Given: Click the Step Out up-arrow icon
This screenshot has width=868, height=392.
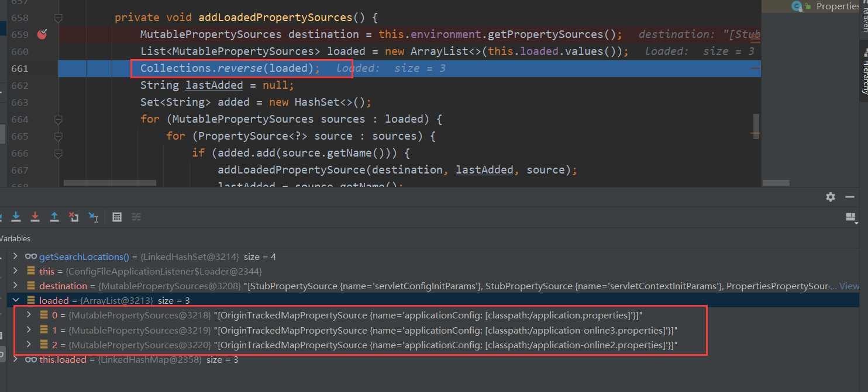Looking at the screenshot, I should click(x=54, y=217).
